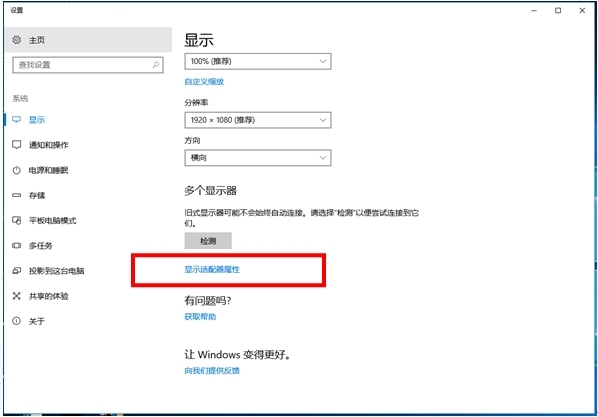Open the 存储 settings page
This screenshot has height=417, width=598.
tap(88, 195)
